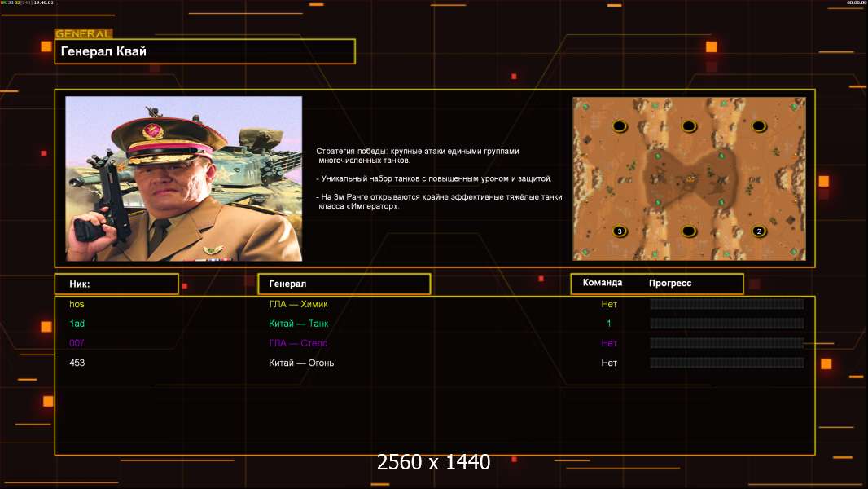The image size is (868, 489).
Task: Click the 'Команда' column header
Action: point(603,283)
